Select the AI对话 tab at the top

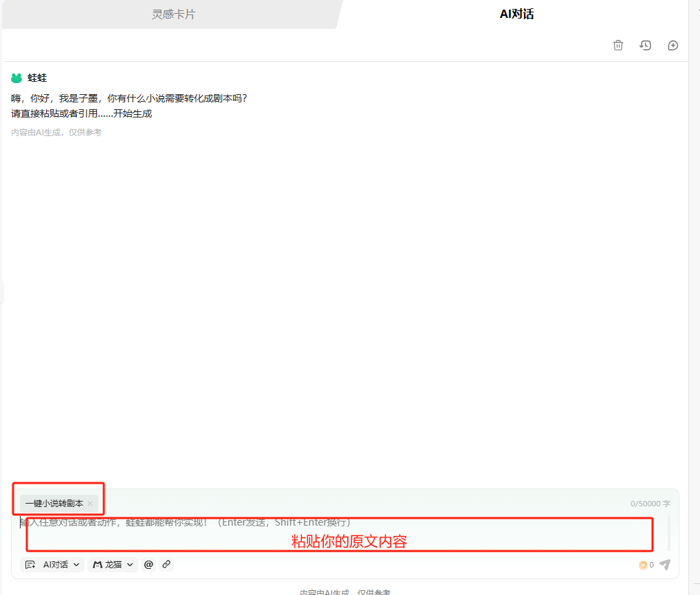click(x=516, y=14)
